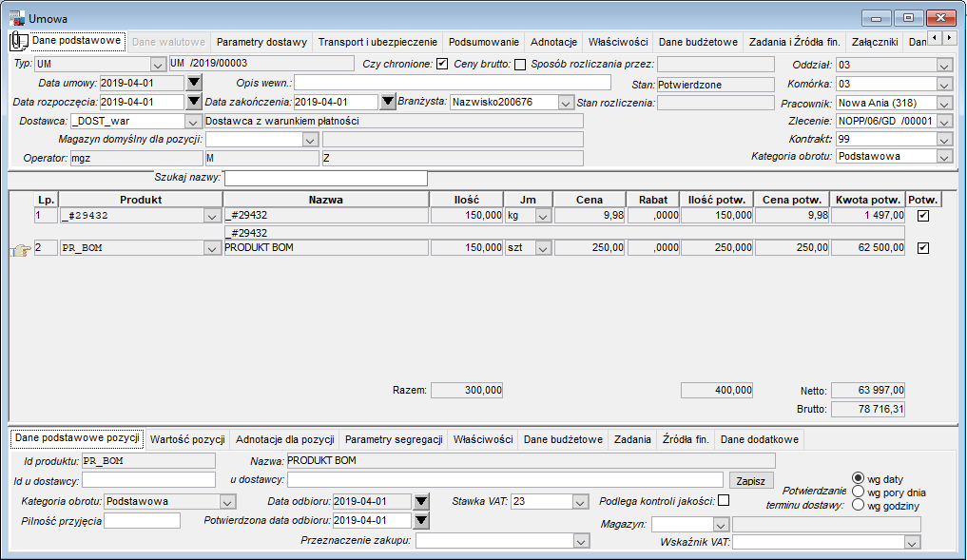Expand the Dostawca dropdown
The height and width of the screenshot is (560, 967).
(x=193, y=122)
